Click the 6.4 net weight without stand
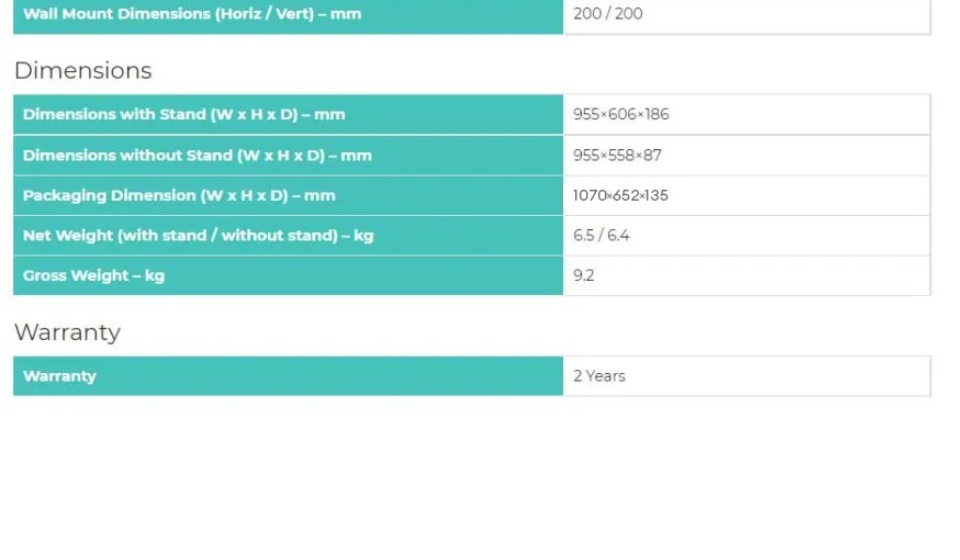This screenshot has height=560, width=960. [619, 236]
